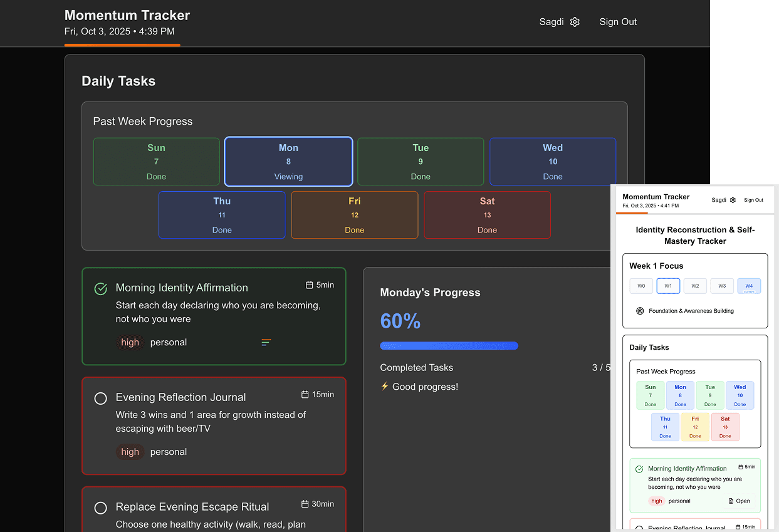
Task: Click Sign Out in the dark header
Action: pyautogui.click(x=618, y=22)
